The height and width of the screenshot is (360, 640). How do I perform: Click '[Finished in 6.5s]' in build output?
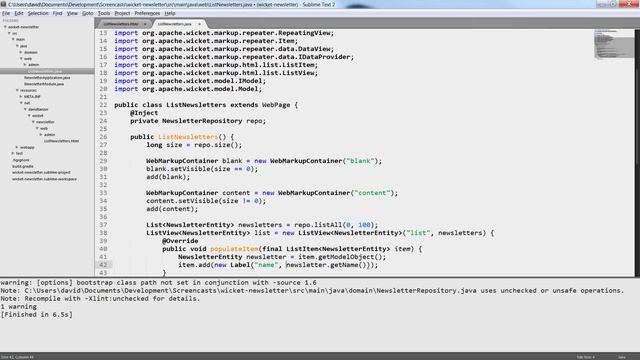37,315
